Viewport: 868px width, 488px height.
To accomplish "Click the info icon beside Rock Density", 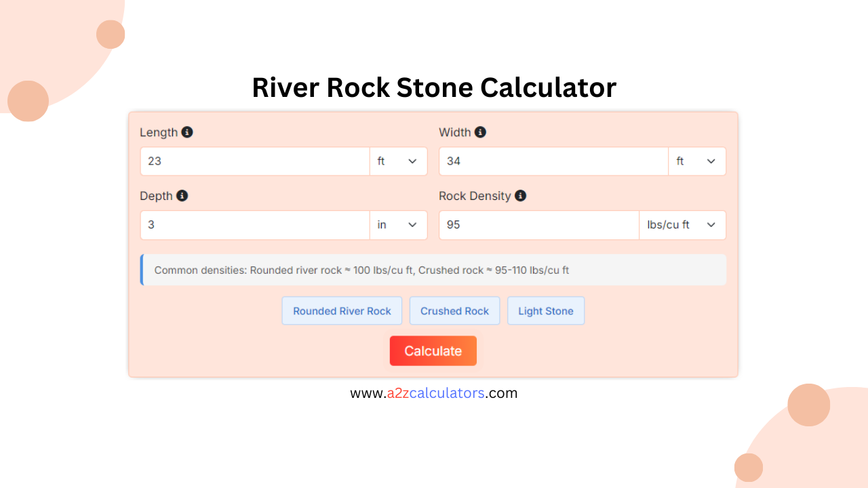I will coord(520,196).
